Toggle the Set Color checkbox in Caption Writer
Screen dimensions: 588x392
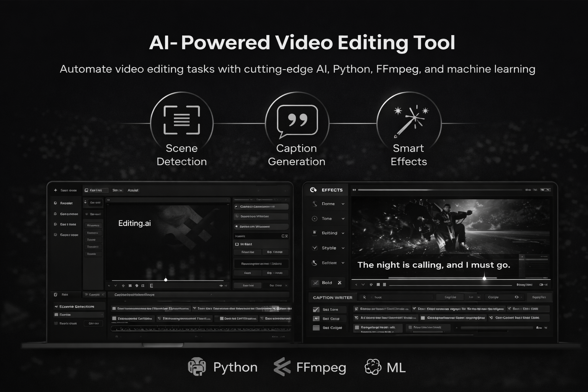(316, 318)
